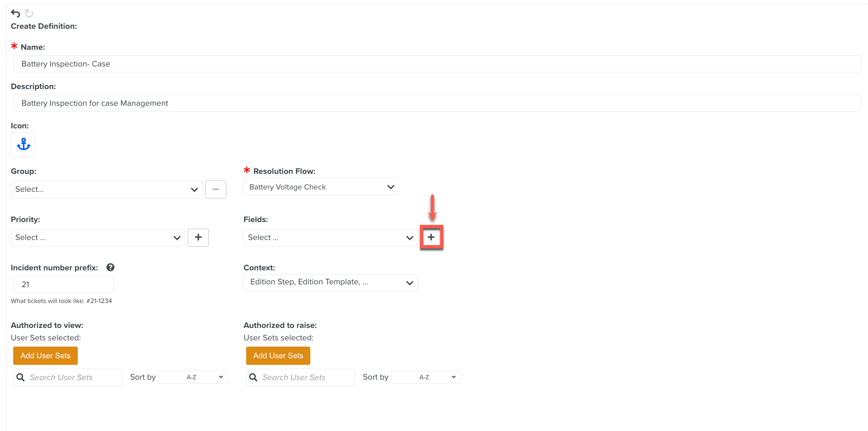The width and height of the screenshot is (868, 431).
Task: Add a new priority with plus button
Action: click(198, 237)
